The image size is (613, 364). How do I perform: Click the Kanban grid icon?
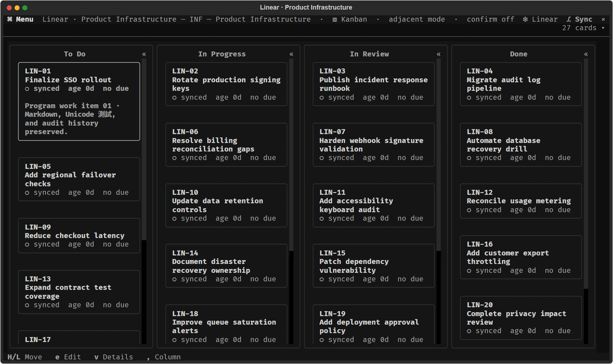[x=335, y=19]
